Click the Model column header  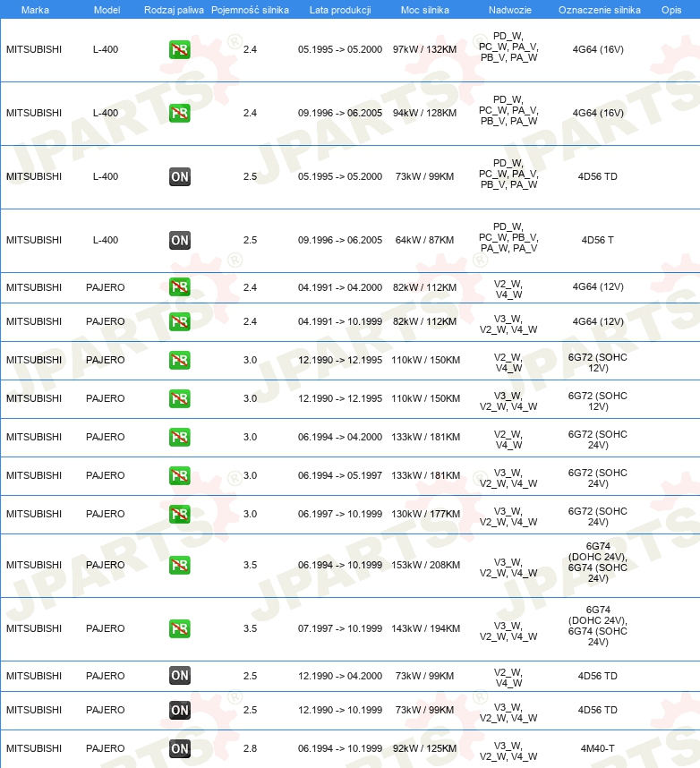click(107, 10)
